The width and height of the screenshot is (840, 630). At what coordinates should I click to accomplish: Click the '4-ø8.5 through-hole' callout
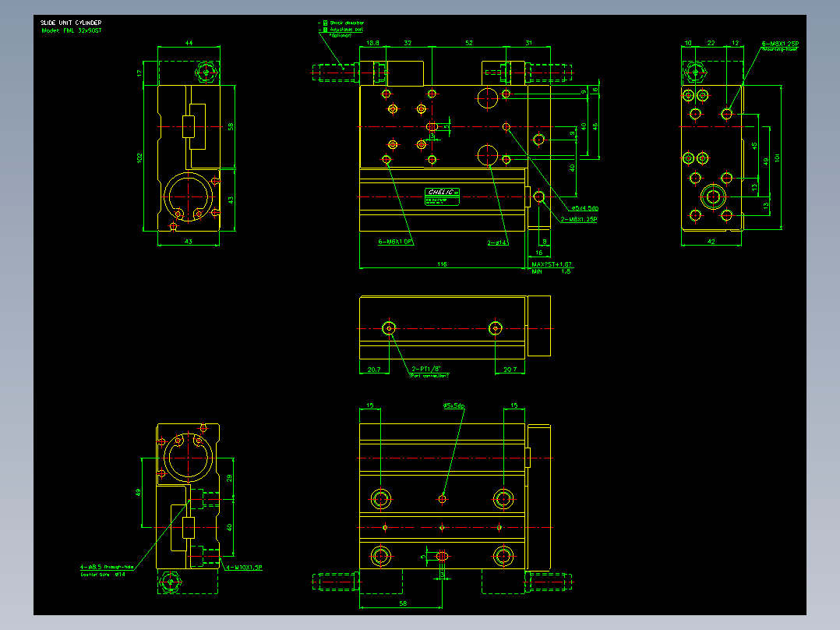[x=108, y=567]
